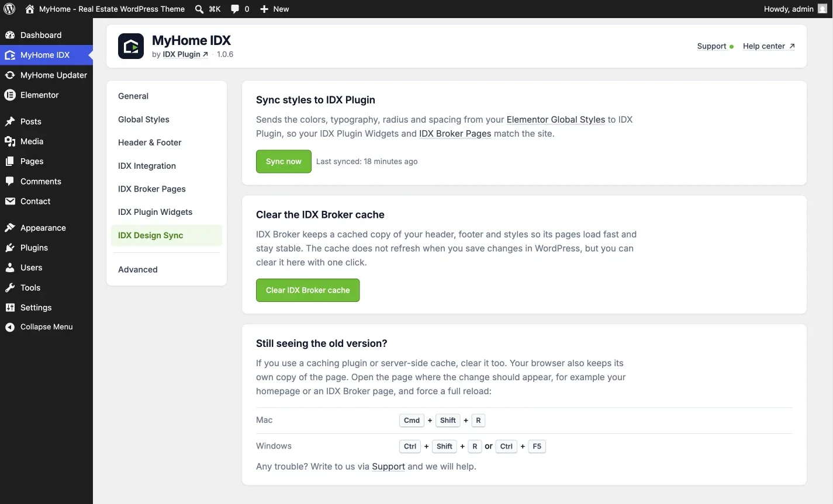Click the F5 key badge
Image resolution: width=833 pixels, height=504 pixels.
pos(537,446)
